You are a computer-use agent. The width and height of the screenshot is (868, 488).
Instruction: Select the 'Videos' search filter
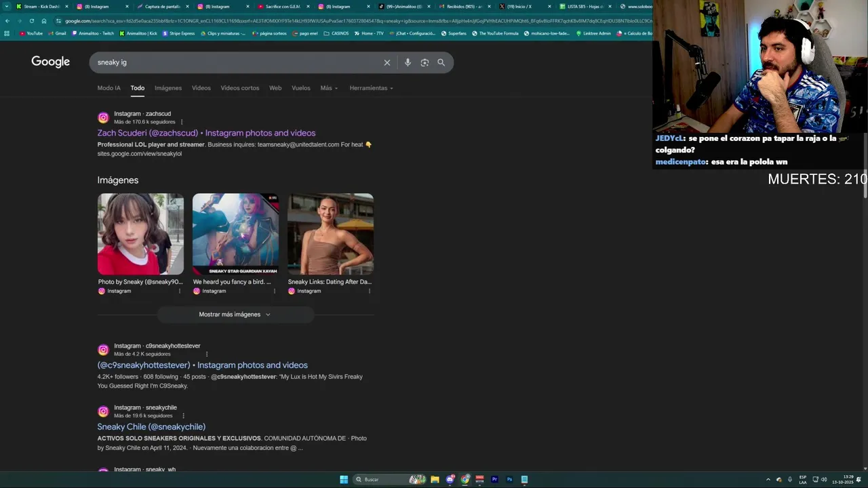201,88
